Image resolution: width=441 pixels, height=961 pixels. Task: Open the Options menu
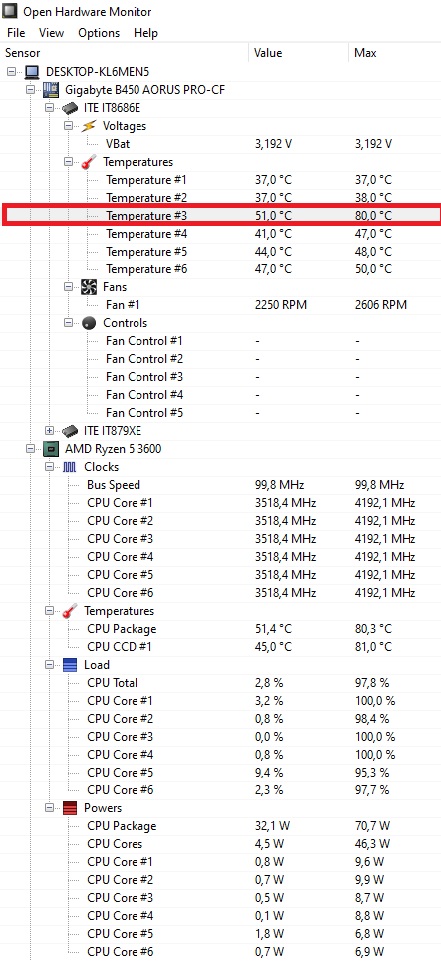(x=99, y=33)
